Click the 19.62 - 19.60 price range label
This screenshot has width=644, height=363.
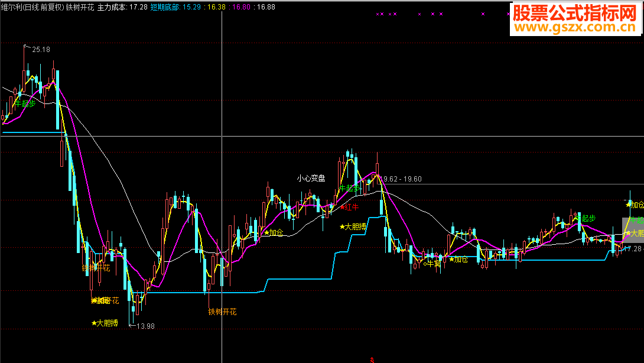click(x=402, y=179)
